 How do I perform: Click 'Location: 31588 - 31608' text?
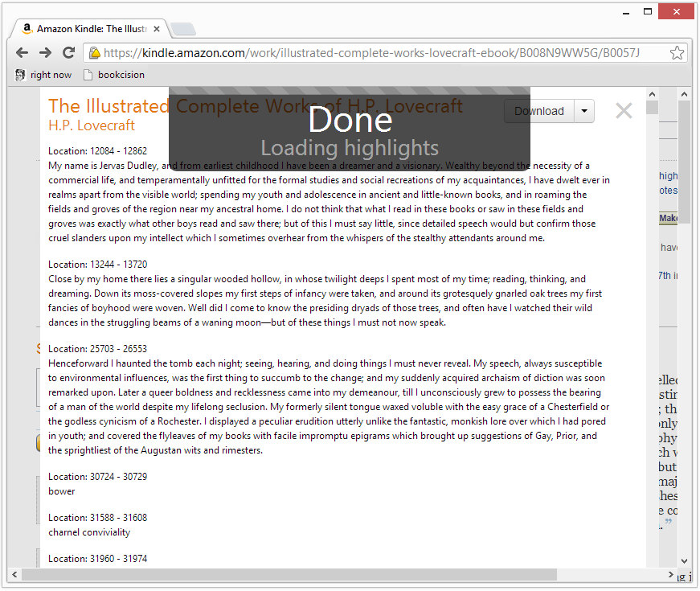98,518
